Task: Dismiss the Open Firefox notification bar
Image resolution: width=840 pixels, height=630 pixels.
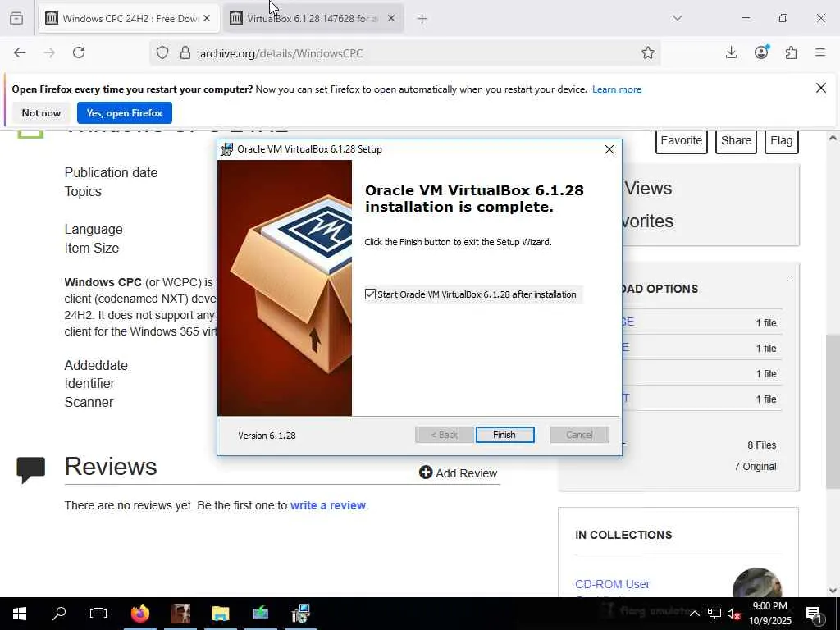Action: [x=820, y=88]
